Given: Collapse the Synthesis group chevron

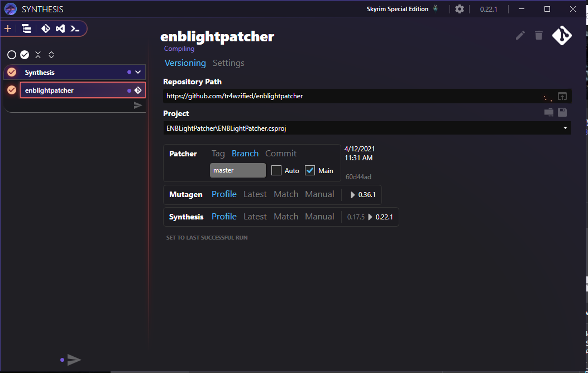Looking at the screenshot, I should 138,72.
